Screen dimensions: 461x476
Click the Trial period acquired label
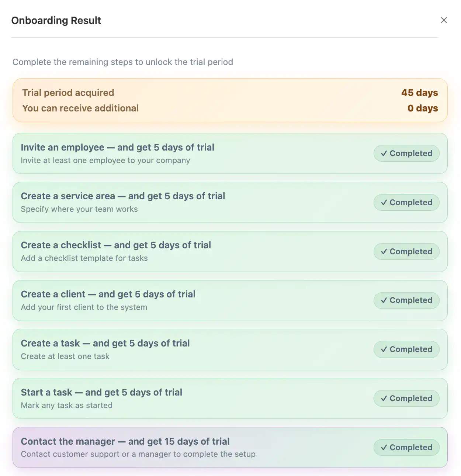tap(68, 93)
